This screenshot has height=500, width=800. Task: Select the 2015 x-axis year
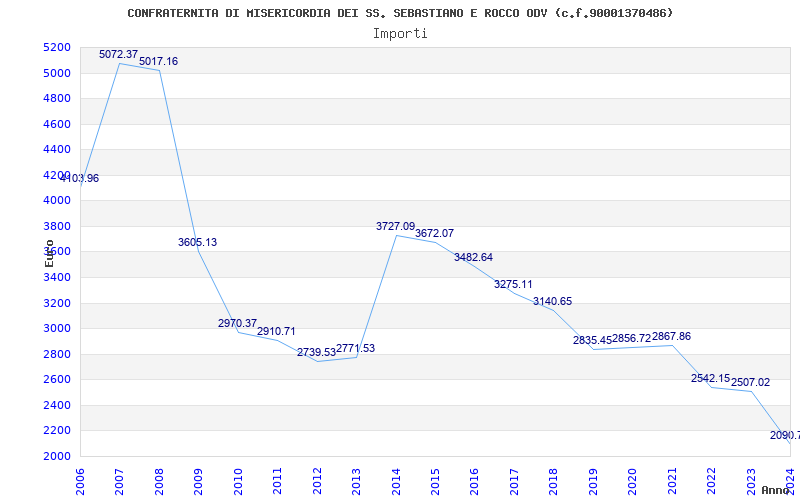[435, 482]
